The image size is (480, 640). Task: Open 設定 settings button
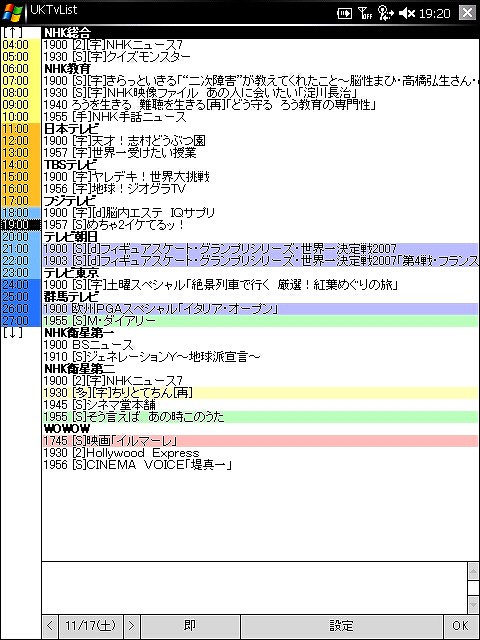tap(342, 626)
